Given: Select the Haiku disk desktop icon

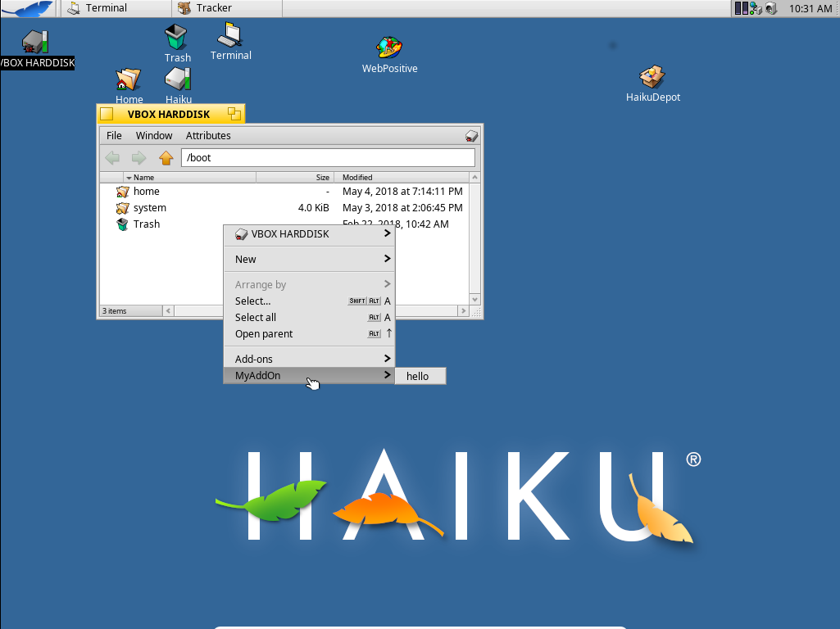Looking at the screenshot, I should coord(179,86).
